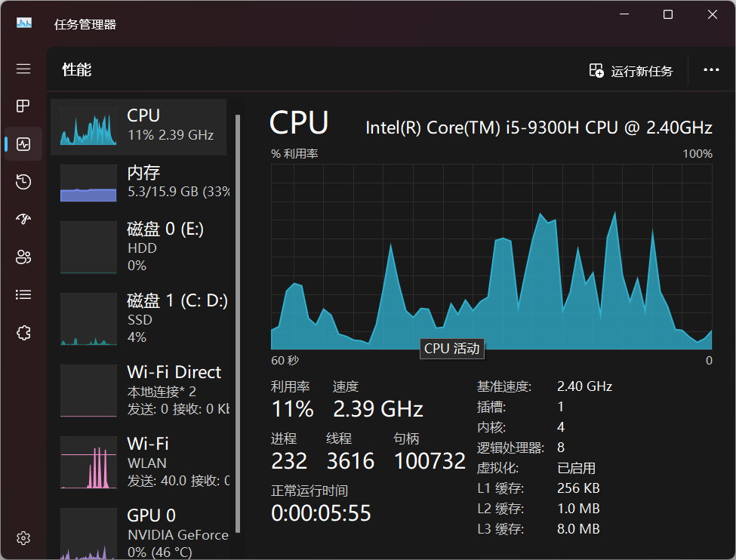Click the CPU utilization graph
Image resolution: width=736 pixels, height=560 pixels.
[x=491, y=257]
